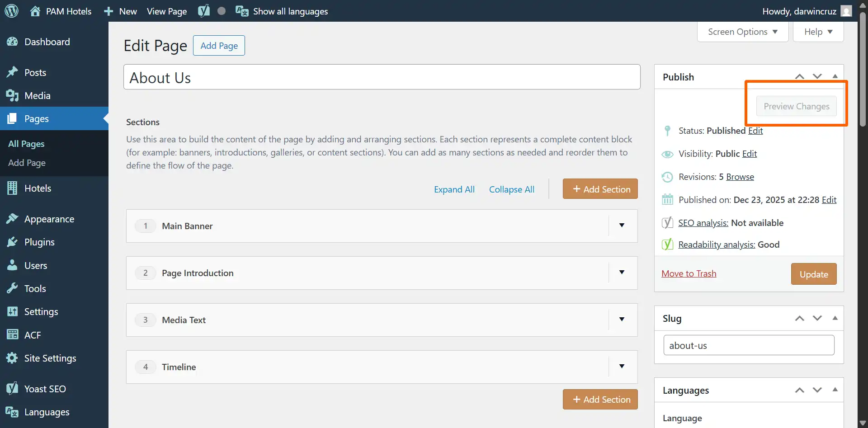The width and height of the screenshot is (868, 428).
Task: Toggle the Languages panel collapse arrow
Action: coord(835,390)
